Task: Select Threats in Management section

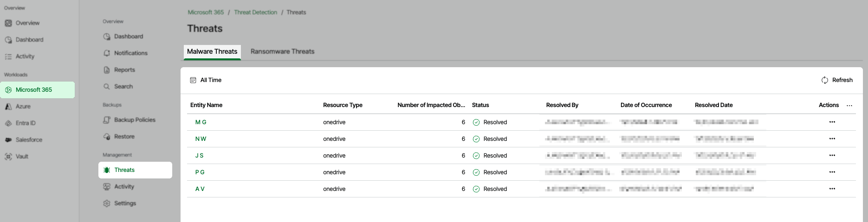Action: [135, 170]
